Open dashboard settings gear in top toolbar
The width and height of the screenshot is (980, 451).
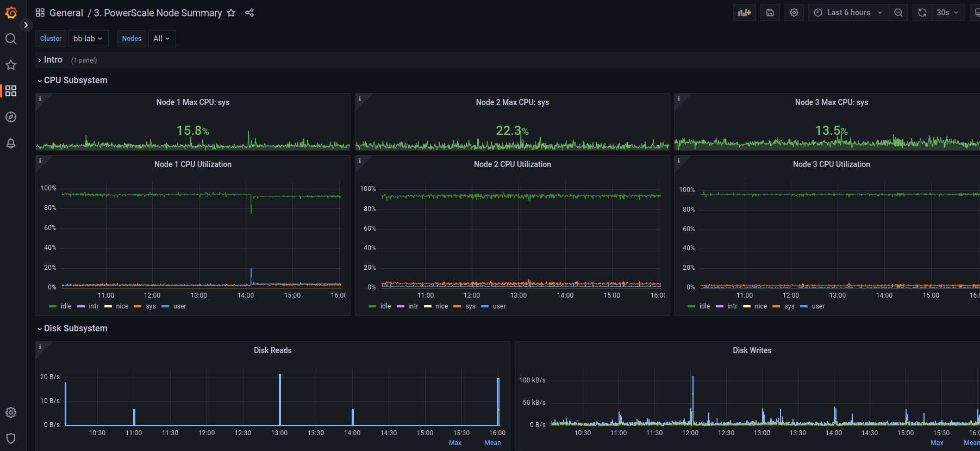click(x=794, y=13)
